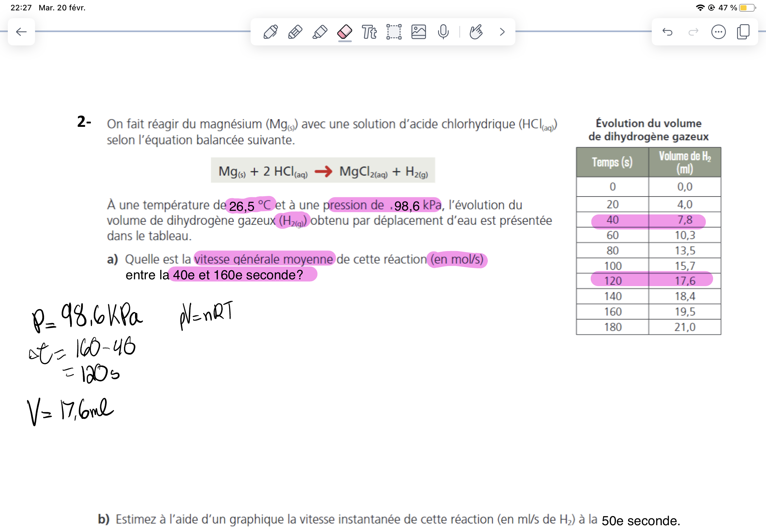Redo the last undone action
The height and width of the screenshot is (532, 766).
(693, 32)
